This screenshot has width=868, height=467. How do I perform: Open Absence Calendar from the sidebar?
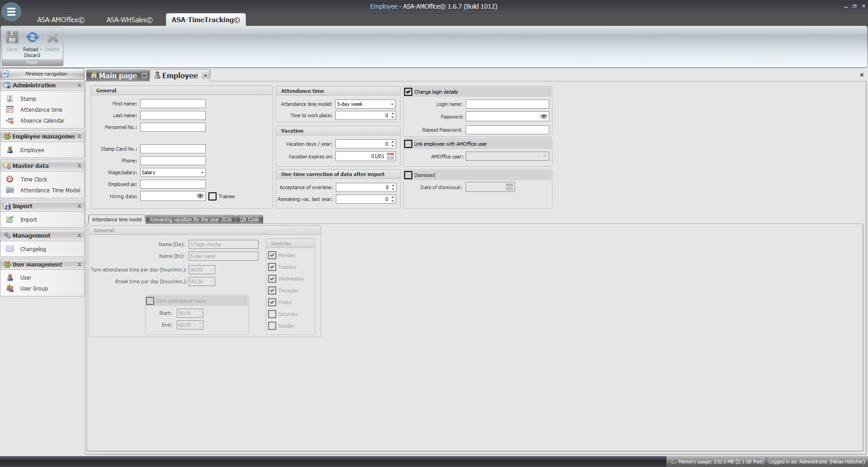[x=42, y=121]
